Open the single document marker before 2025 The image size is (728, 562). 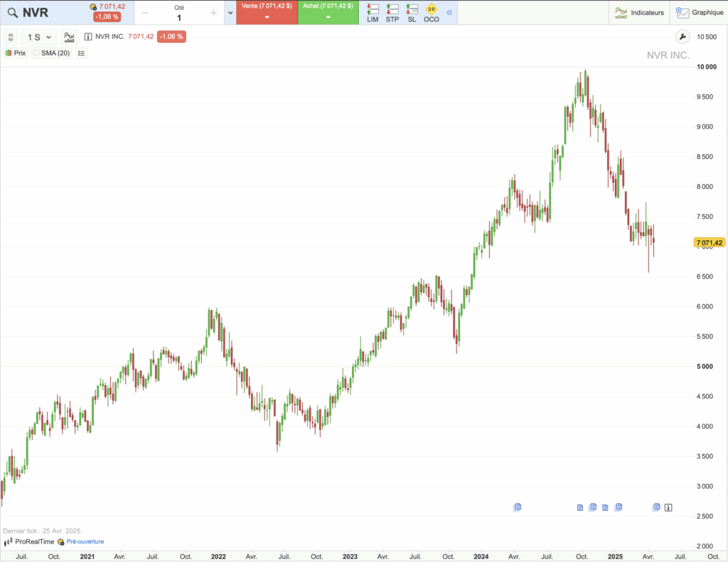click(x=605, y=508)
